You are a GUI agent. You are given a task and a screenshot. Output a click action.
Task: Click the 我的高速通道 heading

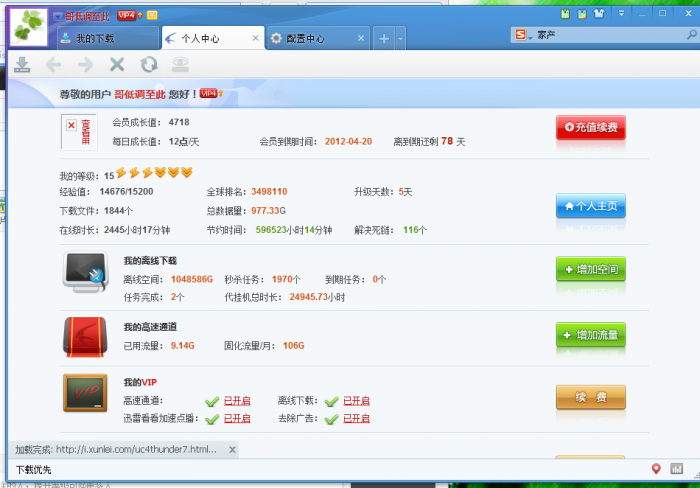[150, 327]
